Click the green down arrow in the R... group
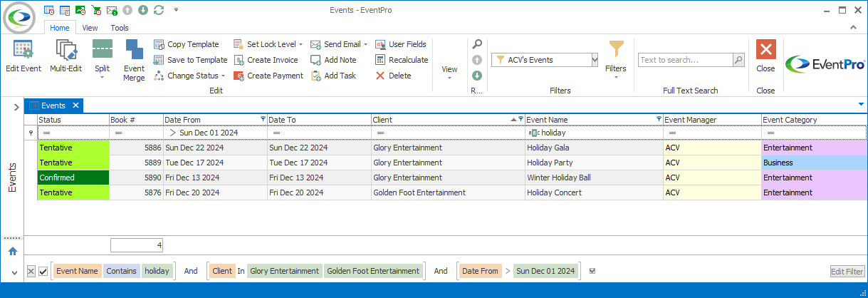The height and width of the screenshot is (298, 868). pyautogui.click(x=477, y=76)
